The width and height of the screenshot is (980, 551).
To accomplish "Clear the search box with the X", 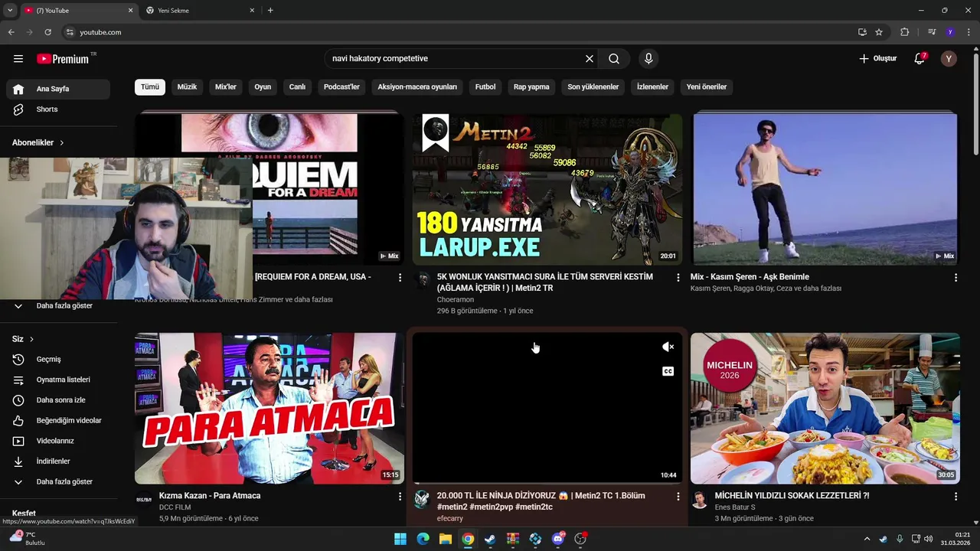I will tap(590, 59).
